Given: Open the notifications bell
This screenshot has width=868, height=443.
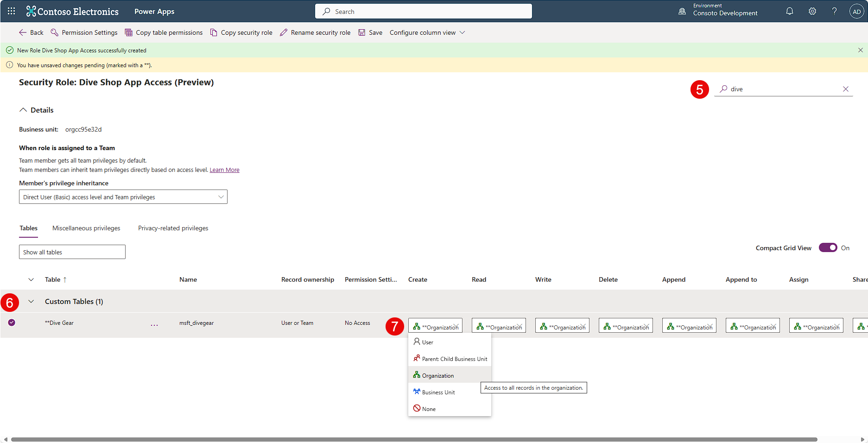Looking at the screenshot, I should (790, 11).
